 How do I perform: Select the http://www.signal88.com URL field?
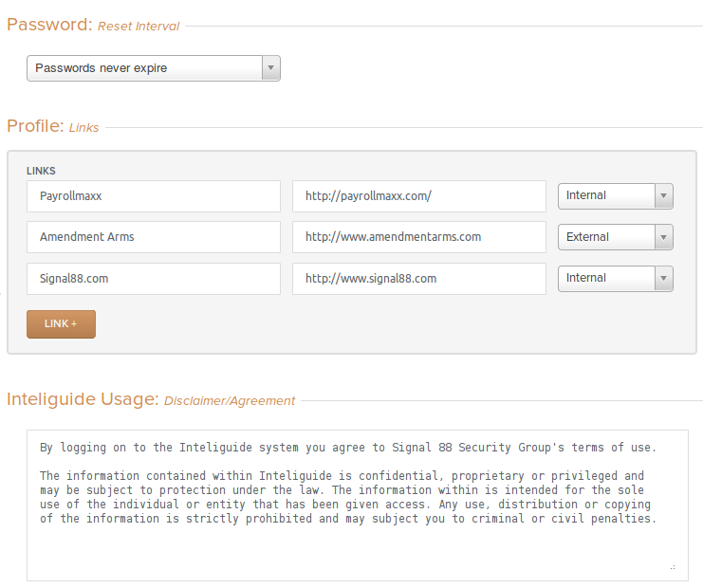pyautogui.click(x=418, y=279)
